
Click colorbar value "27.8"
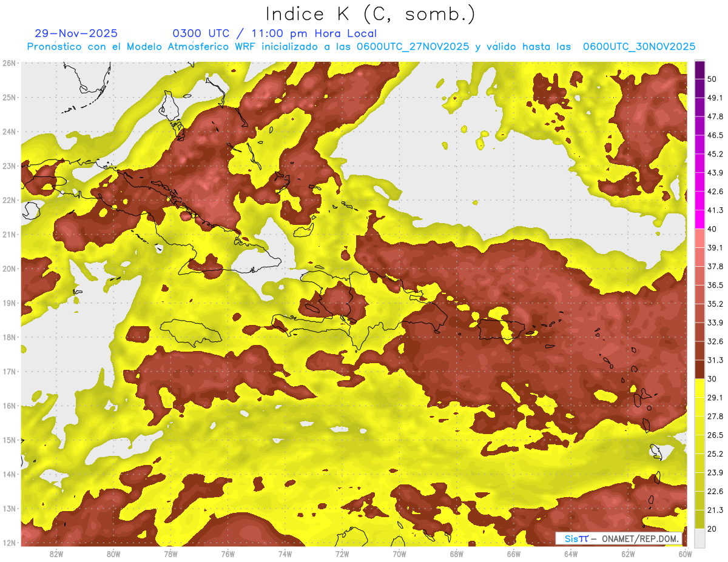tap(715, 416)
